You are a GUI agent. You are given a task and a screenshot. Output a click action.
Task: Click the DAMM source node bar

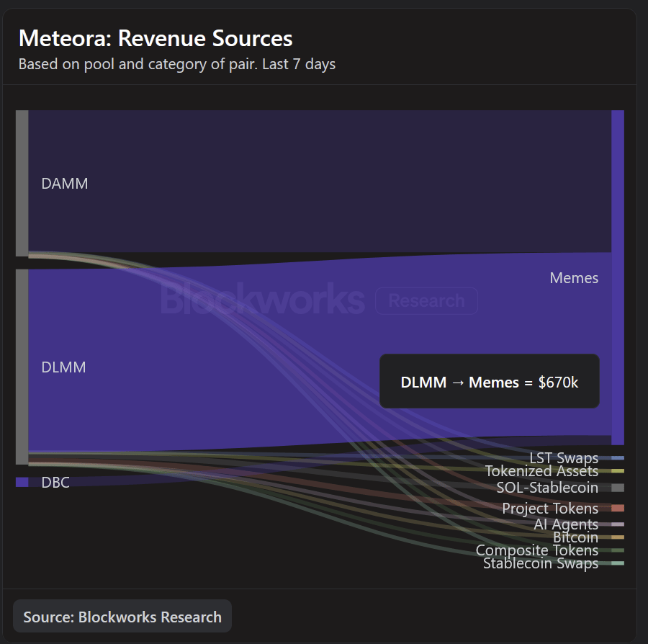[22, 183]
